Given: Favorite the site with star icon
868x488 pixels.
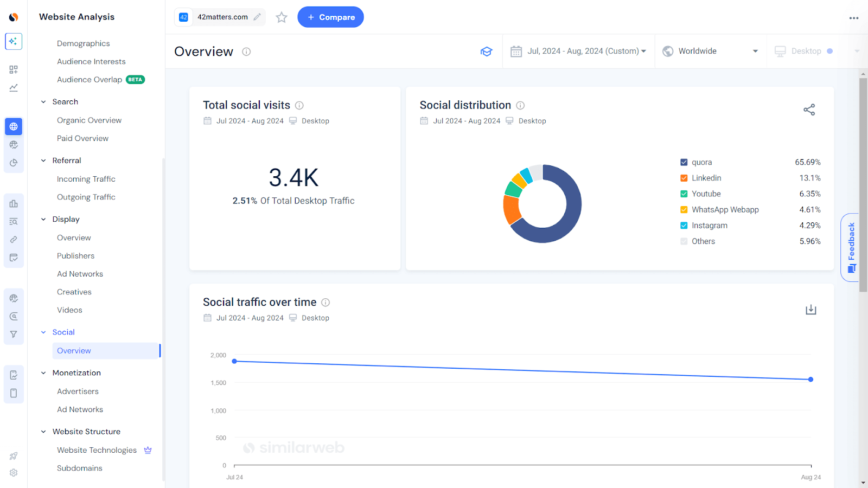Looking at the screenshot, I should pyautogui.click(x=282, y=17).
